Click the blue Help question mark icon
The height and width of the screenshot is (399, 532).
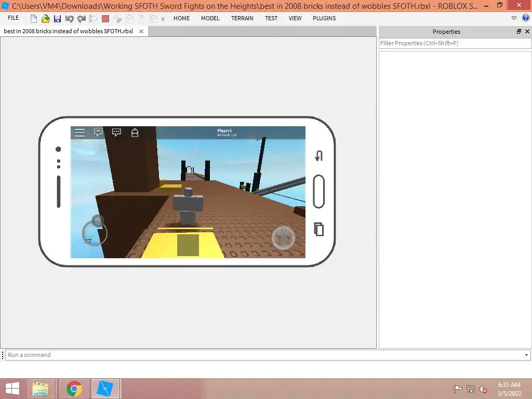point(526,18)
